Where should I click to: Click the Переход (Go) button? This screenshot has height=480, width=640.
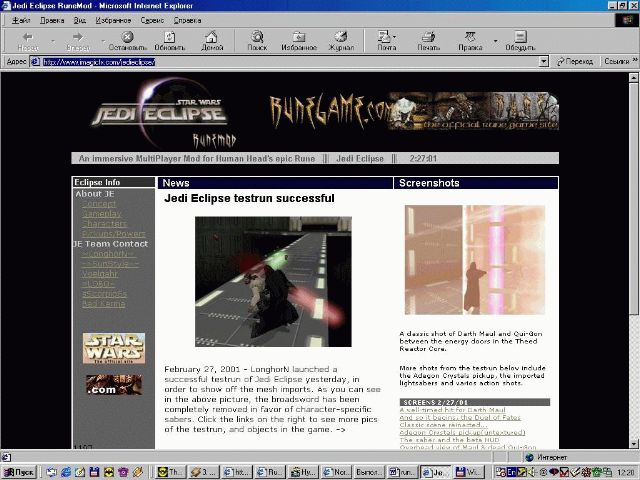click(575, 62)
